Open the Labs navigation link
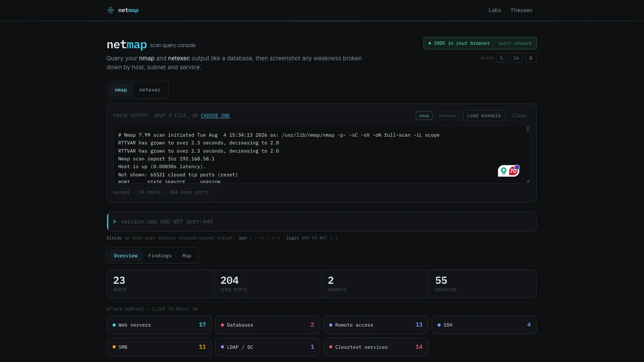 [495, 10]
